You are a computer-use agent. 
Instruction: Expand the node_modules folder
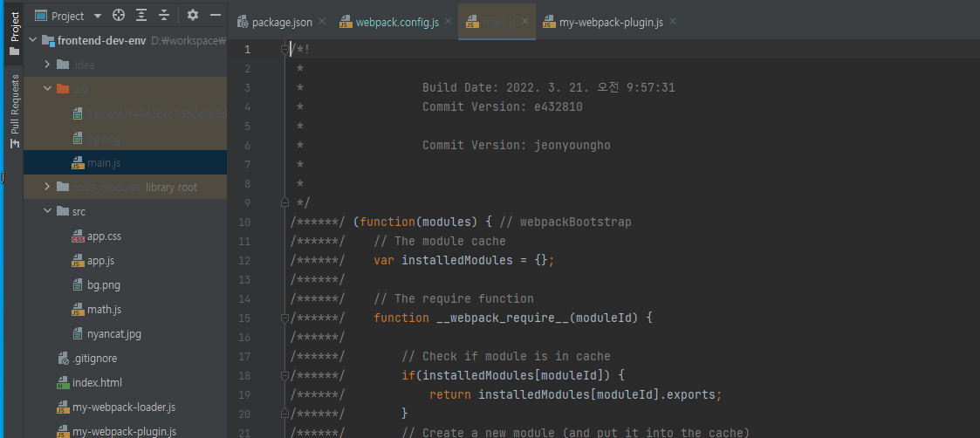(47, 187)
